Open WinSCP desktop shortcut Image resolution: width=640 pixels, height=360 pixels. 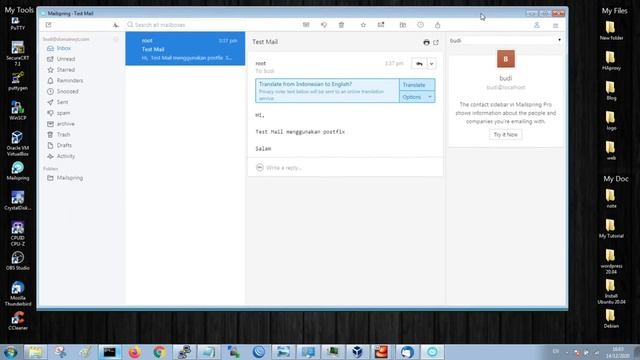(x=18, y=111)
